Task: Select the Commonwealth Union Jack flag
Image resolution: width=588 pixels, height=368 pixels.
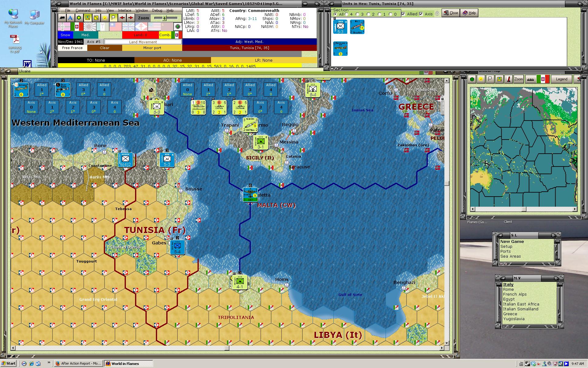Action: click(x=128, y=26)
